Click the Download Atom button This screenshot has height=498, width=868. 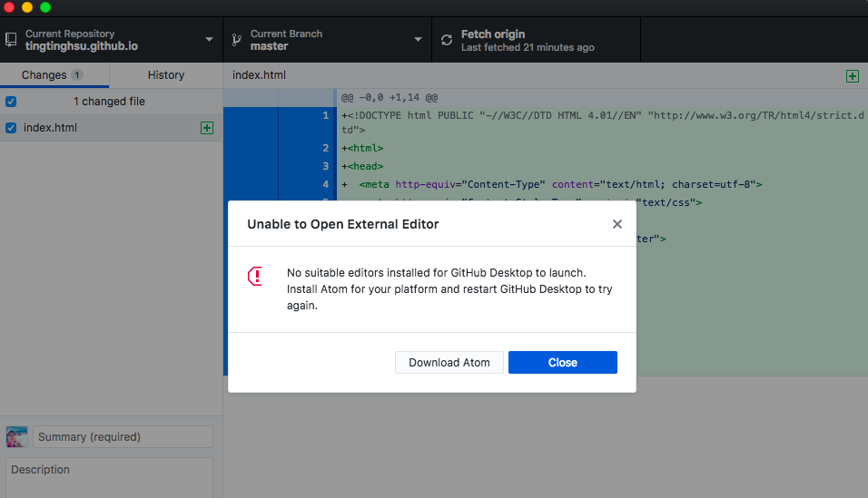[x=449, y=363]
